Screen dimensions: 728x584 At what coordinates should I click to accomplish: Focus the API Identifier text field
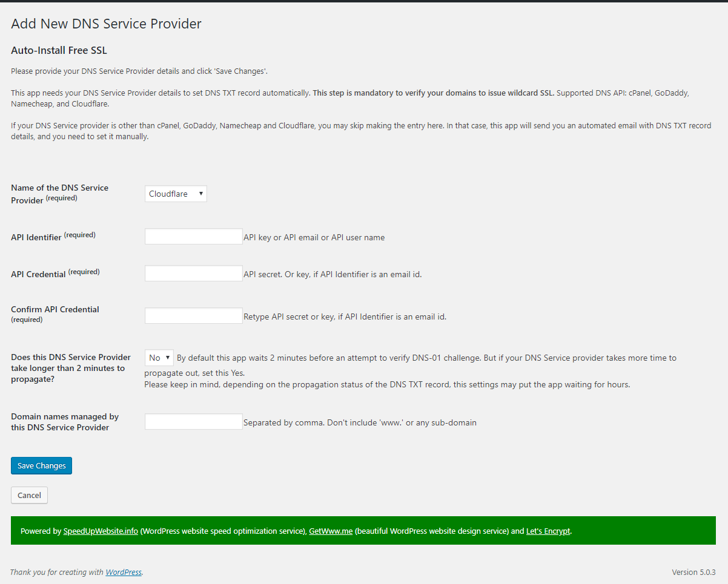click(193, 237)
